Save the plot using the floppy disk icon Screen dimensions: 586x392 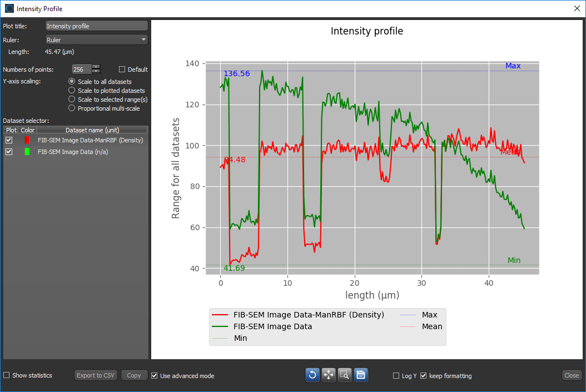[x=361, y=375]
